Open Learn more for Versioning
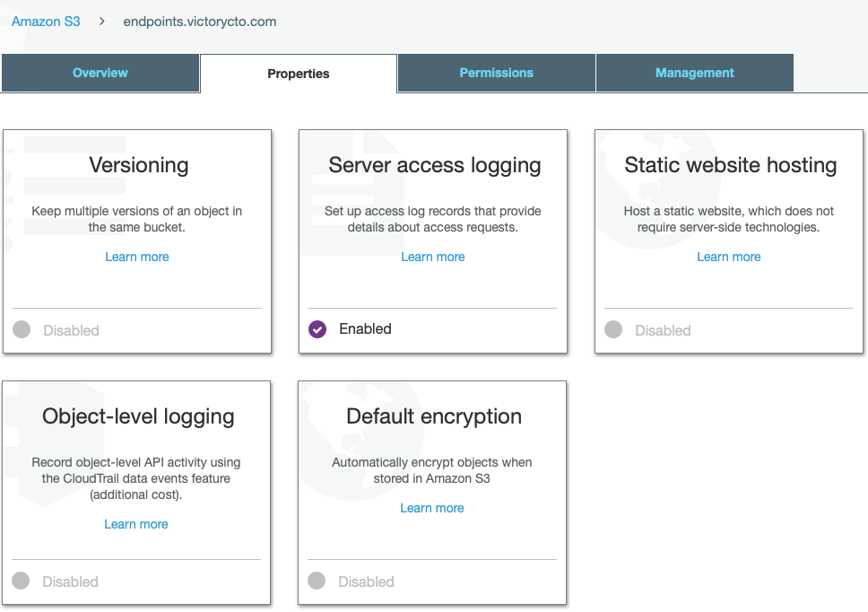The width and height of the screenshot is (868, 612). pos(136,257)
